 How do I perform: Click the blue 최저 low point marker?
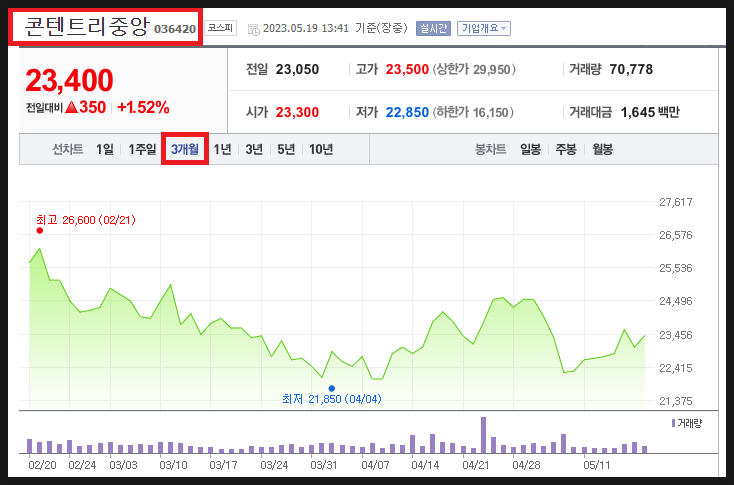click(x=331, y=388)
